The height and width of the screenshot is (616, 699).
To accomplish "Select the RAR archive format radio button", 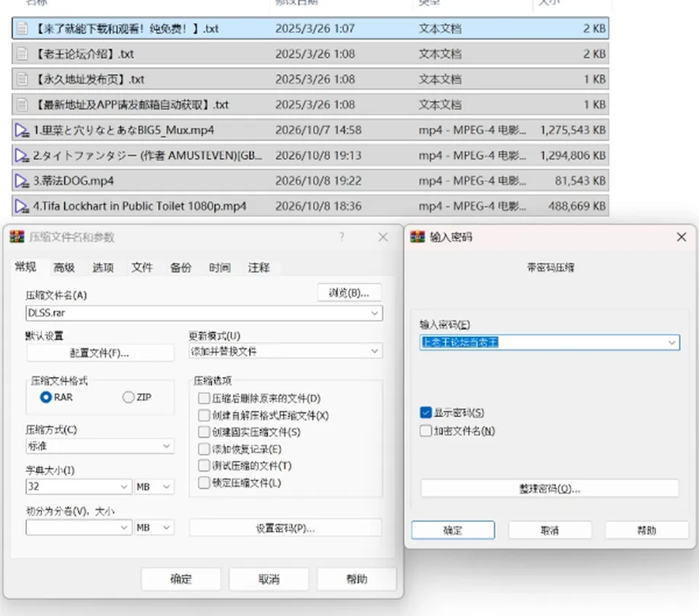I will coord(45,397).
